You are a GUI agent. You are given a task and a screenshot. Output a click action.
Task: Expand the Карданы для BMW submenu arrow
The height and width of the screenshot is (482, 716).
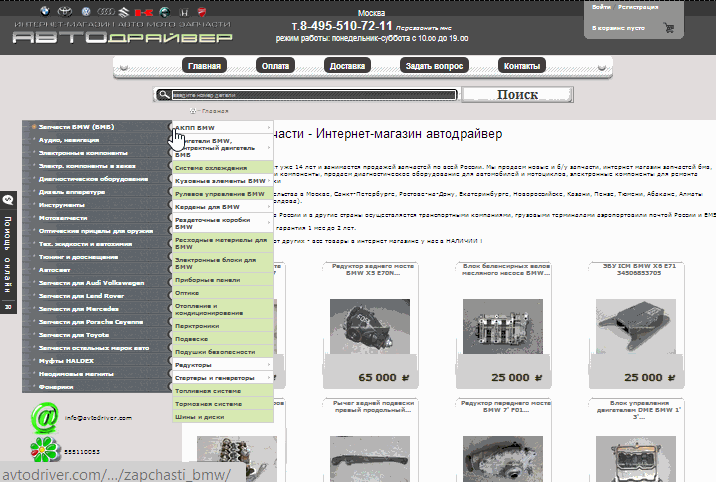point(269,207)
